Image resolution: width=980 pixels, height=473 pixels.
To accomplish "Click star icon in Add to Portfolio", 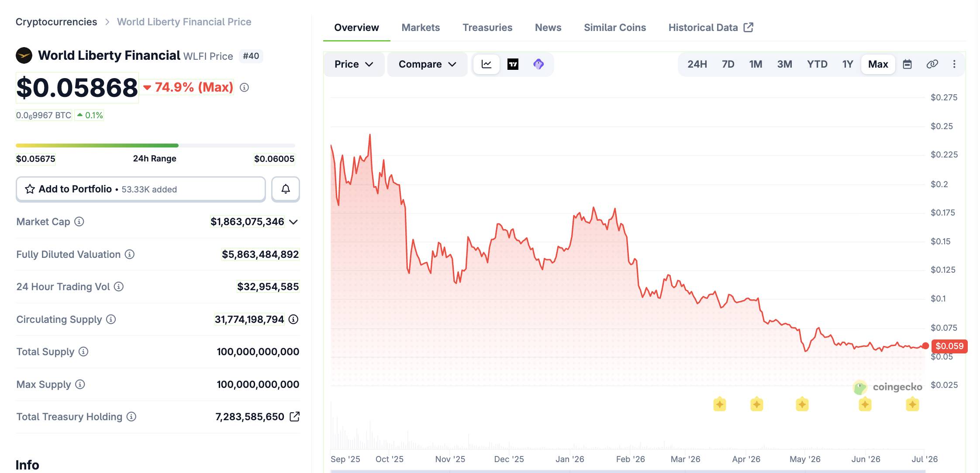I will (x=30, y=189).
